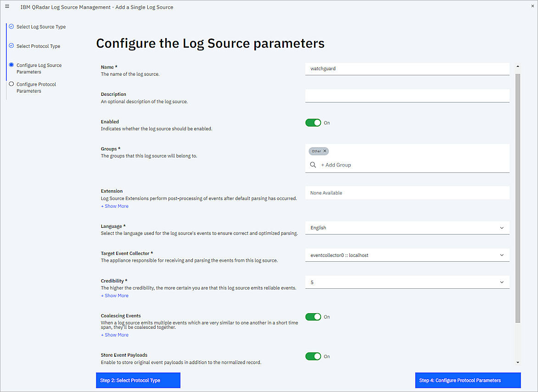The image size is (538, 392).
Task: Click the search magnifier beside Add Group
Action: tap(313, 165)
